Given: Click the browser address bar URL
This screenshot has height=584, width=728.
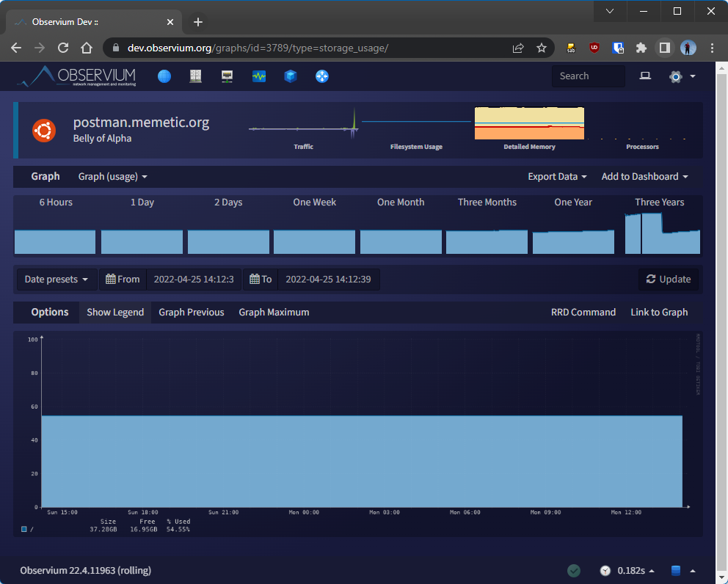Looking at the screenshot, I should tap(258, 48).
